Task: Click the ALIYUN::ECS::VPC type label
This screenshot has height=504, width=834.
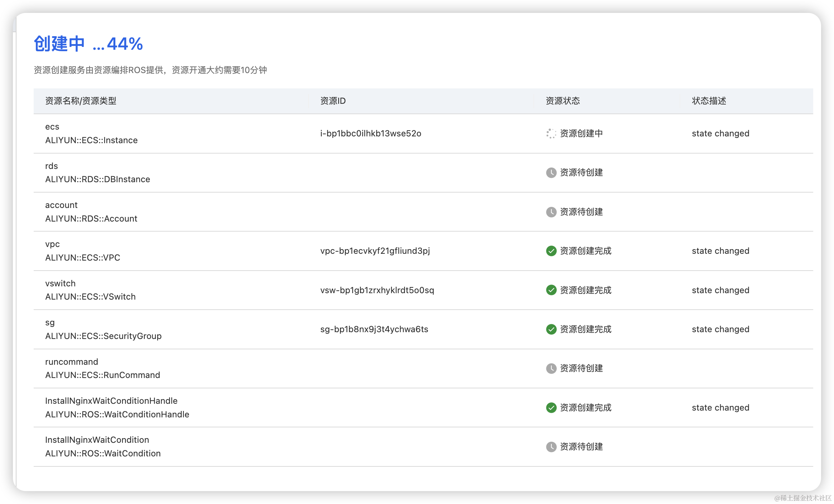Action: (83, 258)
